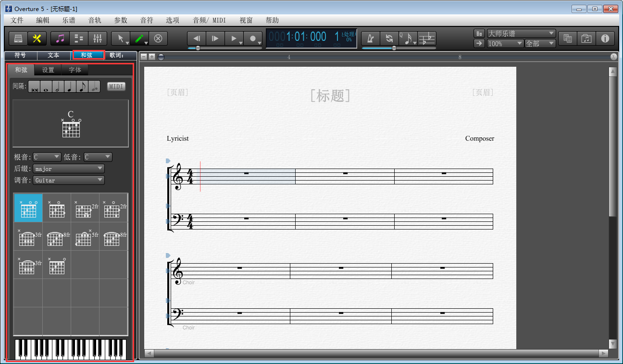623x364 pixels.
Task: Open the mixer sliders icon
Action: click(x=98, y=38)
